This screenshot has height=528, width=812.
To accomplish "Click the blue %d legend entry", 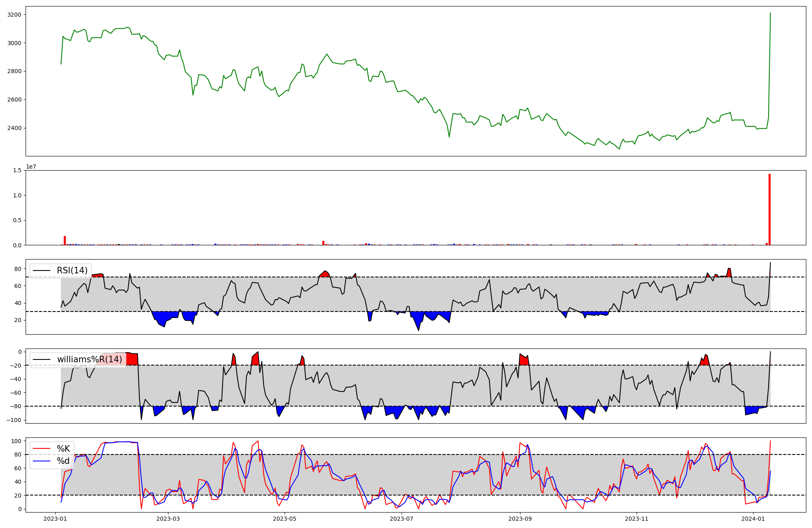I will point(63,461).
